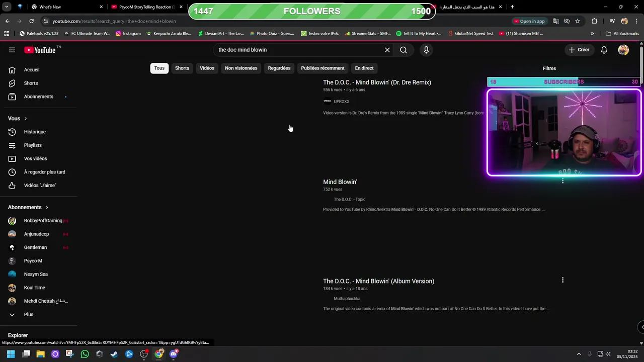Open the Muthaphuckka channel link
The image size is (644, 362).
347,299
